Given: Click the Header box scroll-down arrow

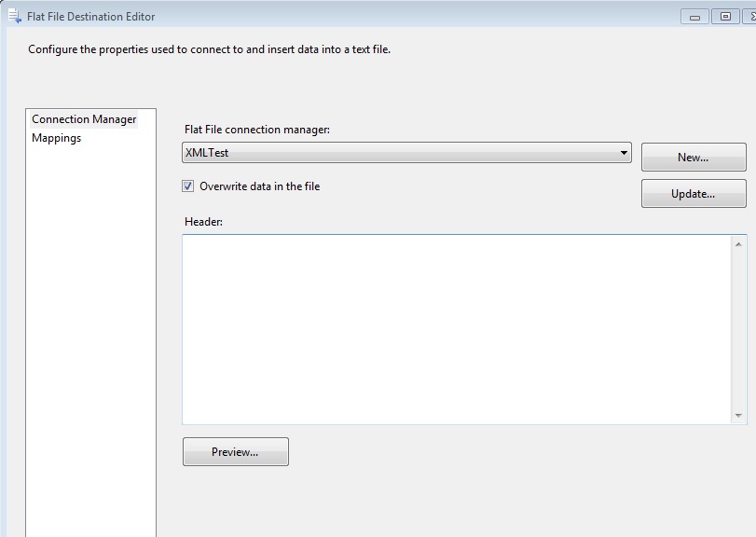Looking at the screenshot, I should pos(738,416).
